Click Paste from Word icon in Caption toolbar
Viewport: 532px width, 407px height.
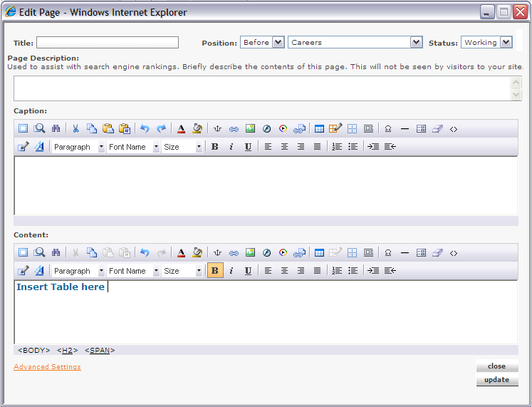(x=125, y=128)
